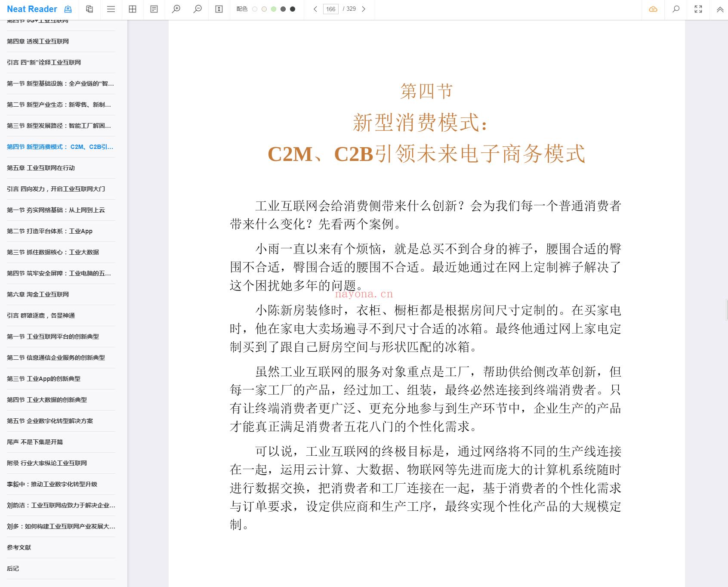Viewport: 728px width, 587px height.
Task: Click the heading 第四节 on the page
Action: (x=426, y=91)
